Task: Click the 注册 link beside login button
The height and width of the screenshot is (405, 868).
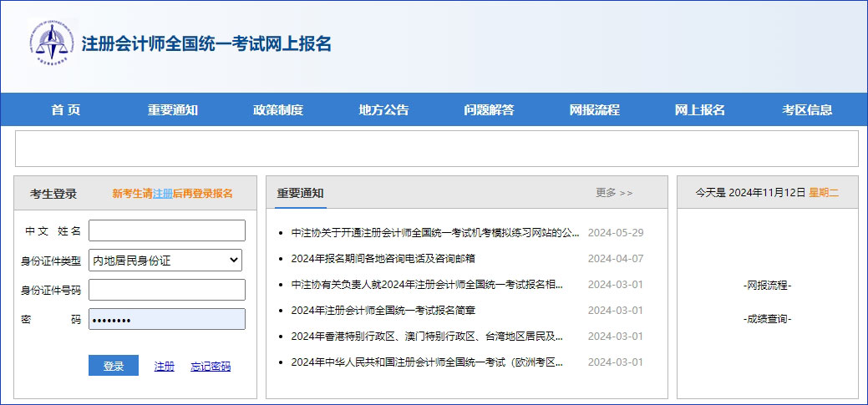Action: pos(165,367)
